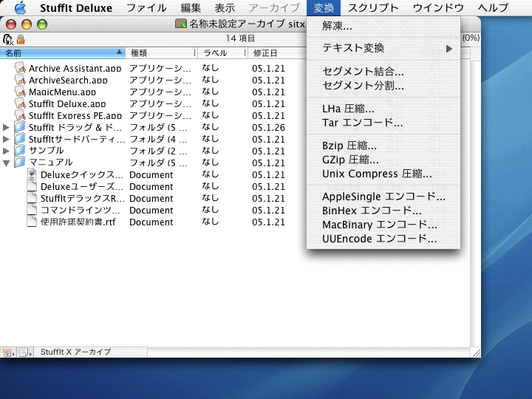Click the マニュアル folder icon
This screenshot has height=399, width=532.
20,163
